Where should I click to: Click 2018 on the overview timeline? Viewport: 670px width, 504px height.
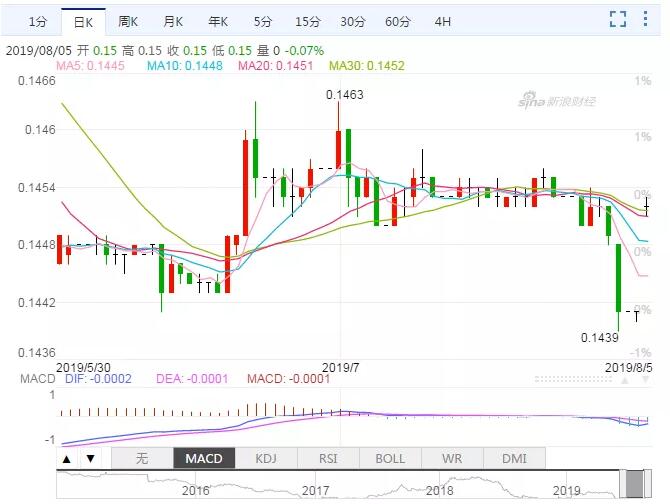(x=439, y=490)
